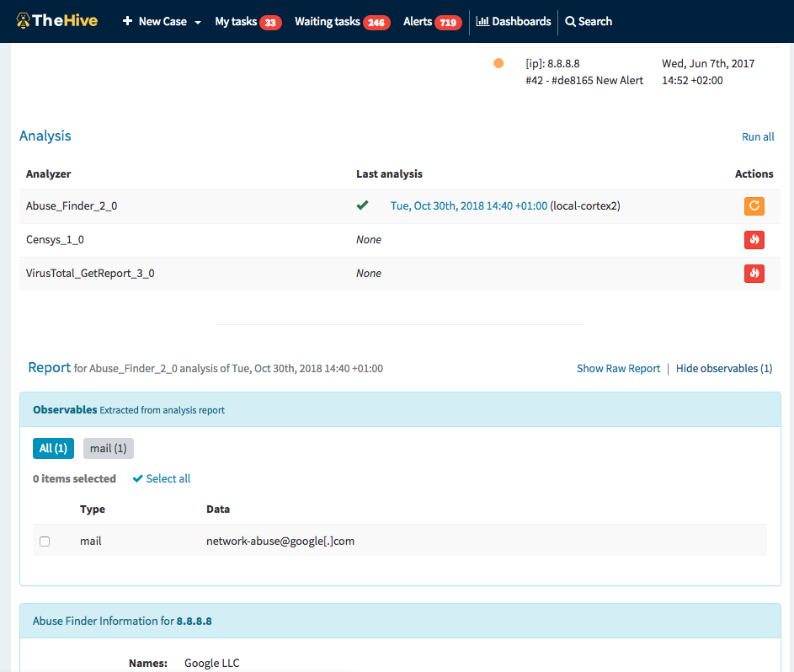Image resolution: width=794 pixels, height=672 pixels.
Task: Click the 'mail' type cell
Action: coord(91,541)
